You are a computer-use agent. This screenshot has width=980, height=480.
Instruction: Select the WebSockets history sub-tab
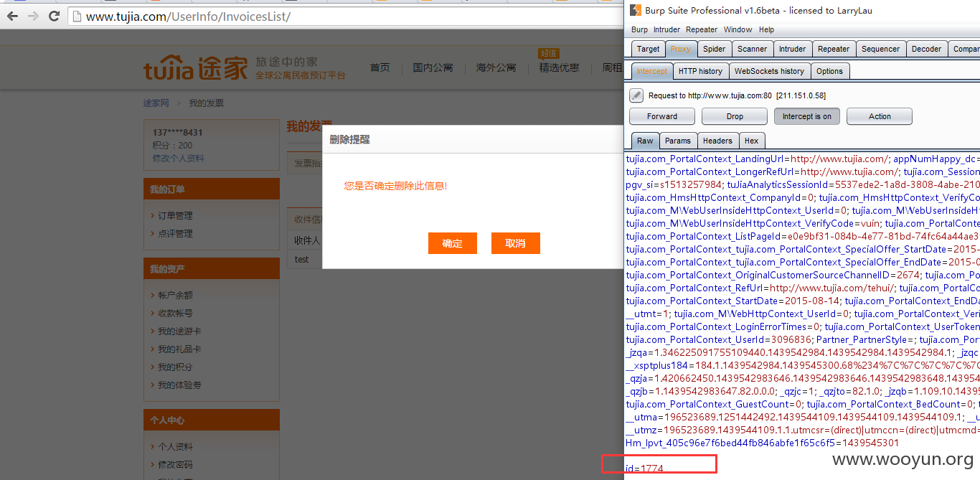[769, 71]
